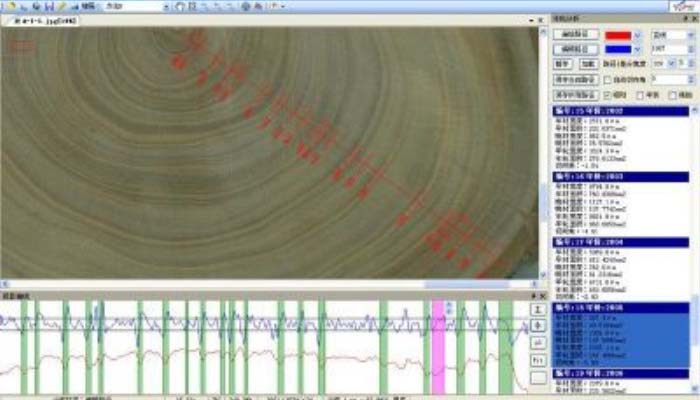Click the red color swatch
Screen dimensions: 700x400
[617, 35]
